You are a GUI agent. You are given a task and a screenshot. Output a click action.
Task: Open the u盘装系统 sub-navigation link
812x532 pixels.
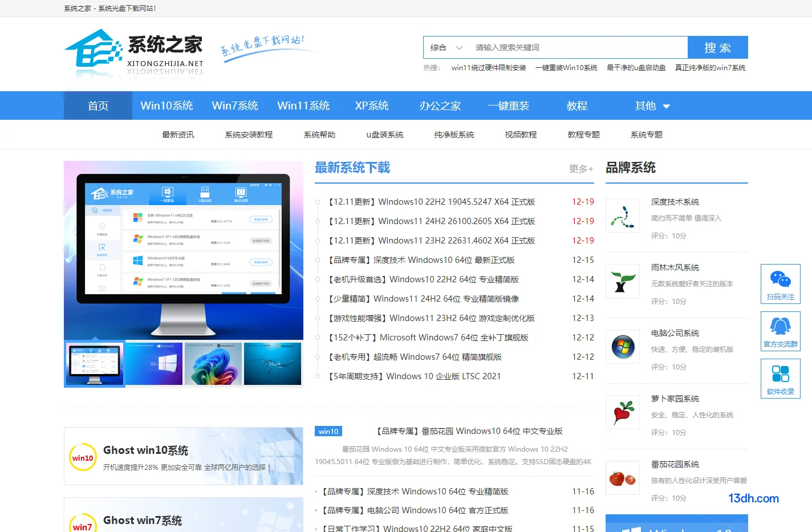click(x=385, y=135)
